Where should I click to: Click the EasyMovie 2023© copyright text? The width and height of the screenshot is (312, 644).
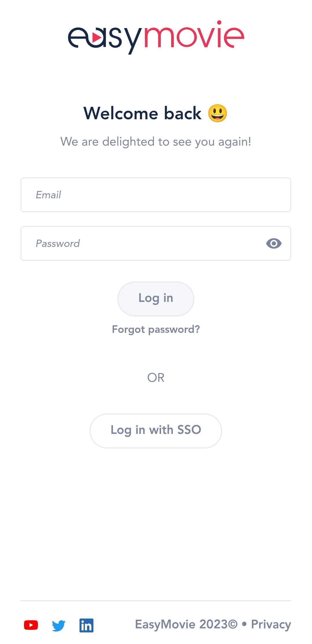pos(186,624)
